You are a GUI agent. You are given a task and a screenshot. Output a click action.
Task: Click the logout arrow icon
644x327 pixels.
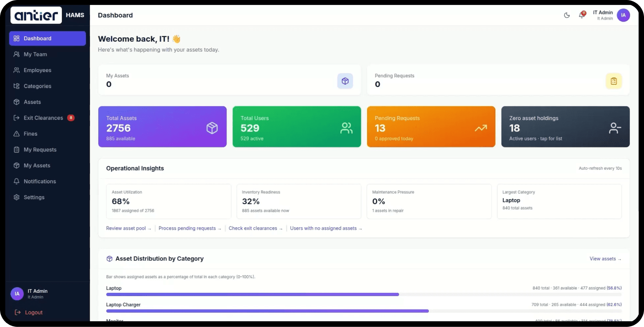point(18,312)
